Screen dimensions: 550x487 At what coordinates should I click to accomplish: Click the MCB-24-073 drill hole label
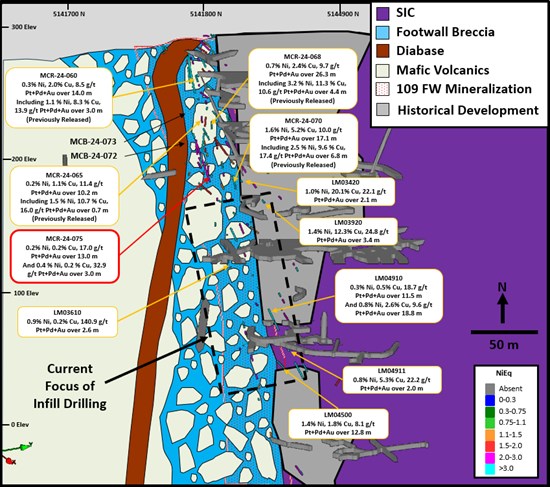pyautogui.click(x=93, y=142)
